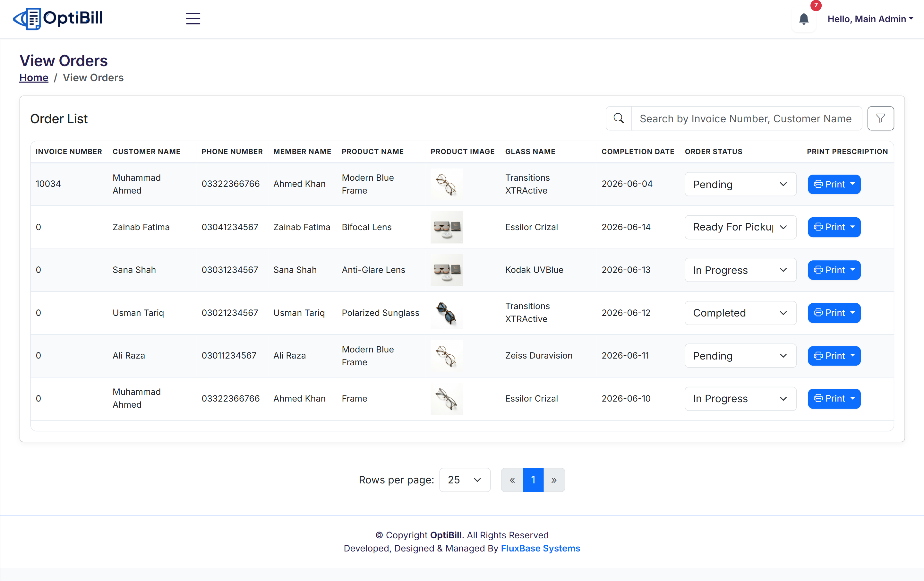Click the Glass Name column header
The height and width of the screenshot is (581, 924).
[x=530, y=152]
